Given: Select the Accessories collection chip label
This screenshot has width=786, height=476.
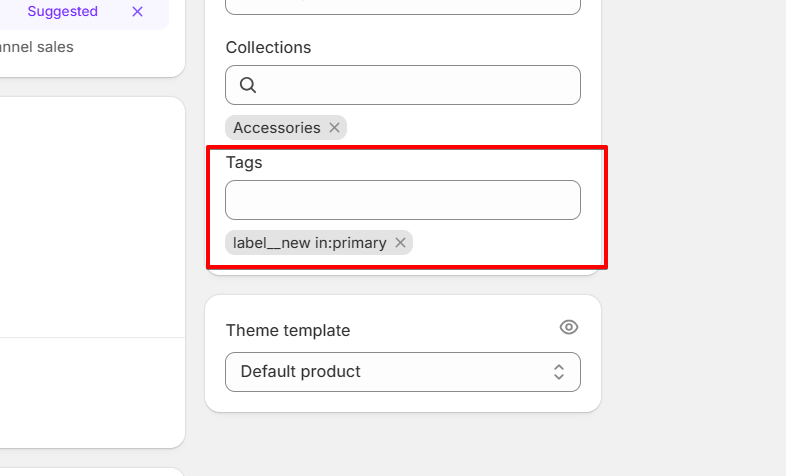Looking at the screenshot, I should [x=276, y=128].
